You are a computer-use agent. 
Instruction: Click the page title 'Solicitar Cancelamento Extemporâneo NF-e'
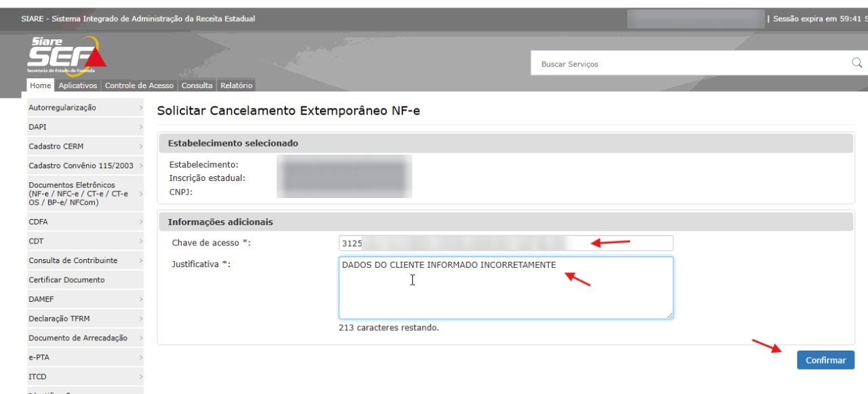pos(289,111)
